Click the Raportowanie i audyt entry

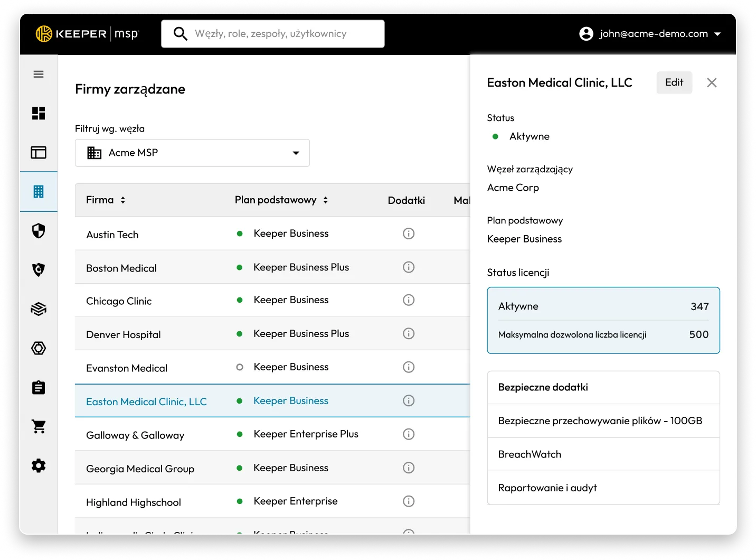[603, 488]
